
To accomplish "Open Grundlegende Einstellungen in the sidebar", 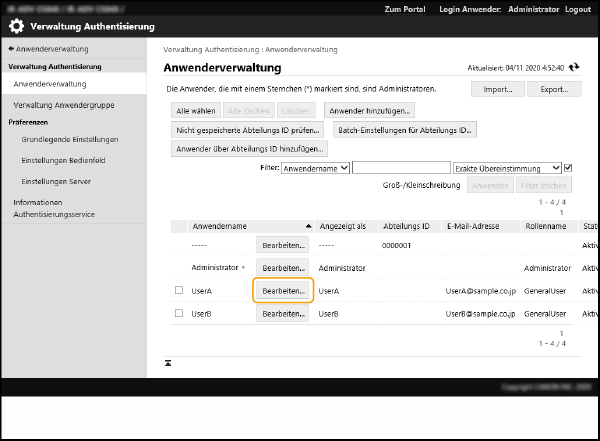I will (70, 139).
